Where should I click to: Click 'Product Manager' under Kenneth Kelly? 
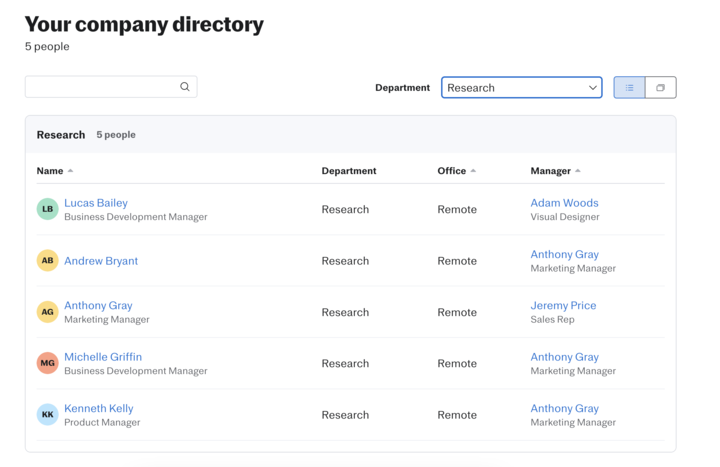102,422
